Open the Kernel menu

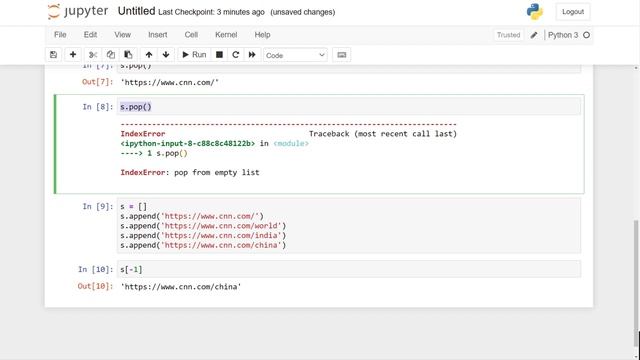pyautogui.click(x=226, y=35)
